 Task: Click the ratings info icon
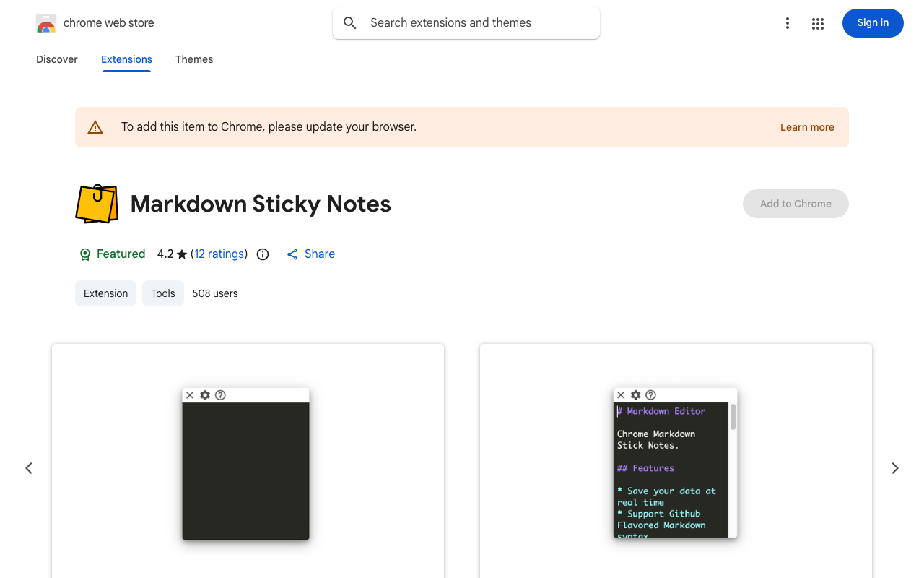coord(263,254)
